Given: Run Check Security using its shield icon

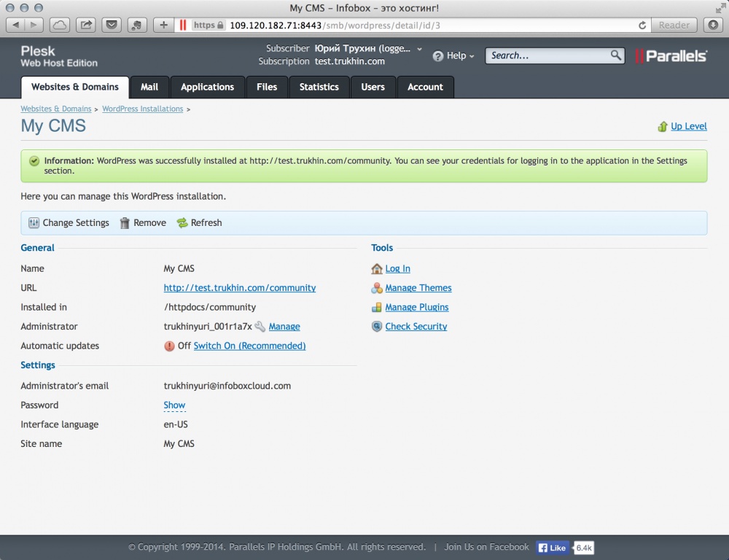Looking at the screenshot, I should coord(376,327).
